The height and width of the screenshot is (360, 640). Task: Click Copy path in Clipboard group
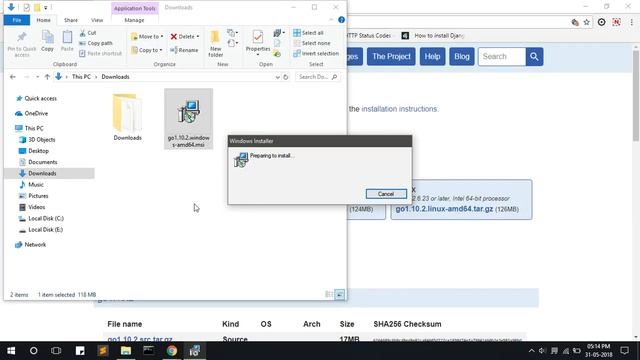(96, 43)
